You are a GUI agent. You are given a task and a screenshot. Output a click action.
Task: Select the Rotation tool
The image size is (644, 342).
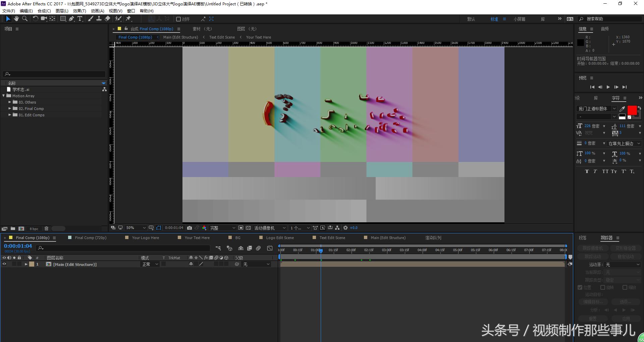(35, 19)
